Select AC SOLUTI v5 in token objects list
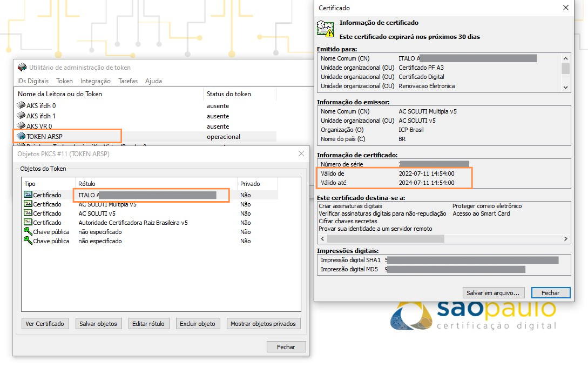This screenshot has height=367, width=588. (97, 213)
